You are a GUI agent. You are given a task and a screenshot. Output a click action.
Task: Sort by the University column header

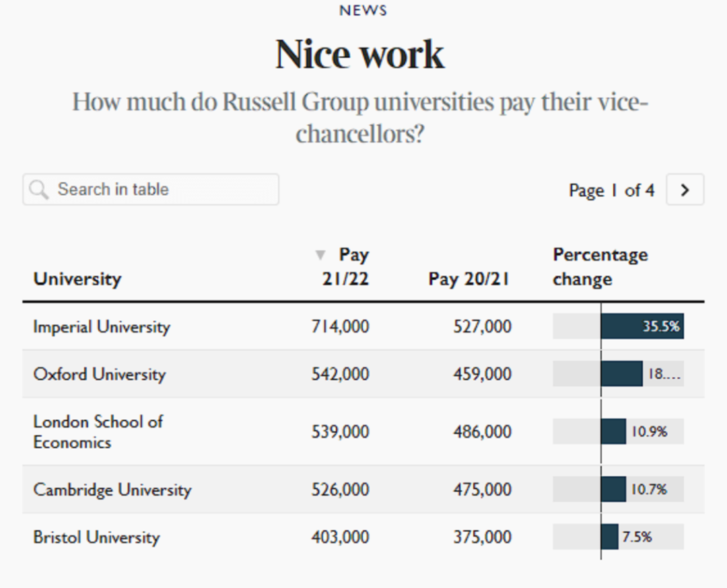[x=77, y=279]
